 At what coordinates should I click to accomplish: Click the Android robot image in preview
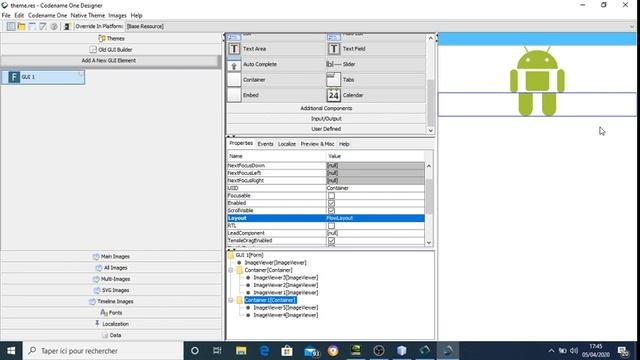pyautogui.click(x=537, y=81)
